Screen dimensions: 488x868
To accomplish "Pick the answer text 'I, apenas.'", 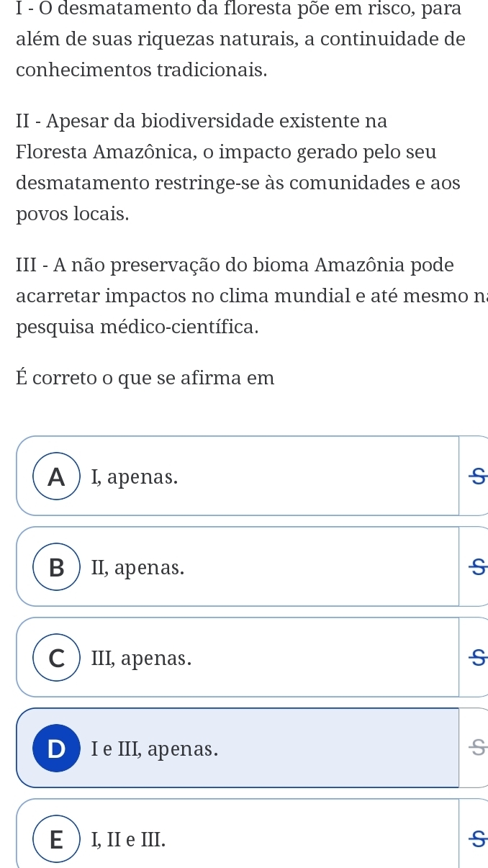I will pyautogui.click(x=135, y=476).
